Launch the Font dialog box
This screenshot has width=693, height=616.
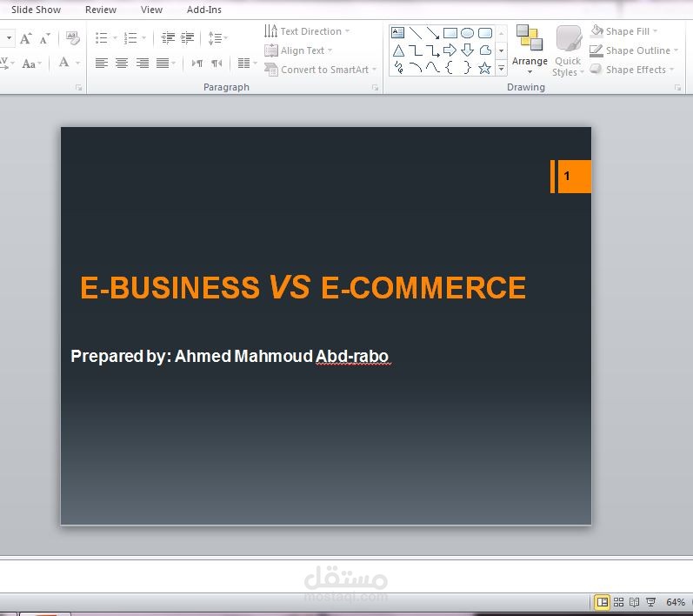pos(78,88)
